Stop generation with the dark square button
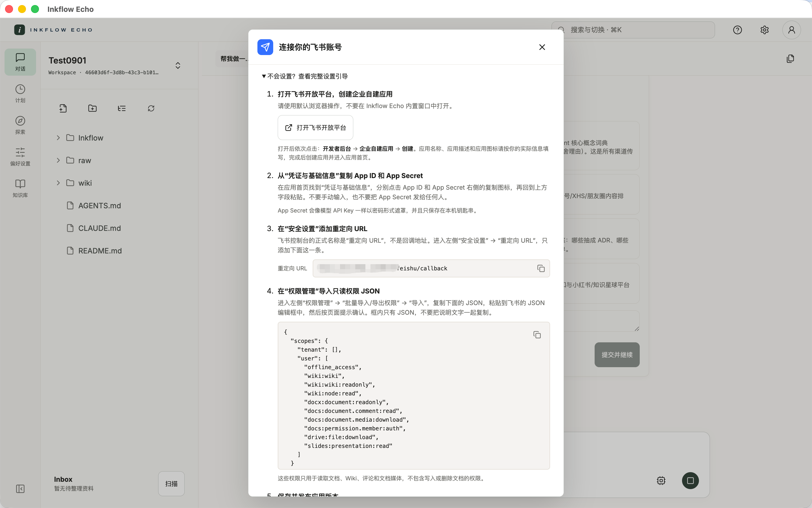This screenshot has width=812, height=508. coord(690,480)
